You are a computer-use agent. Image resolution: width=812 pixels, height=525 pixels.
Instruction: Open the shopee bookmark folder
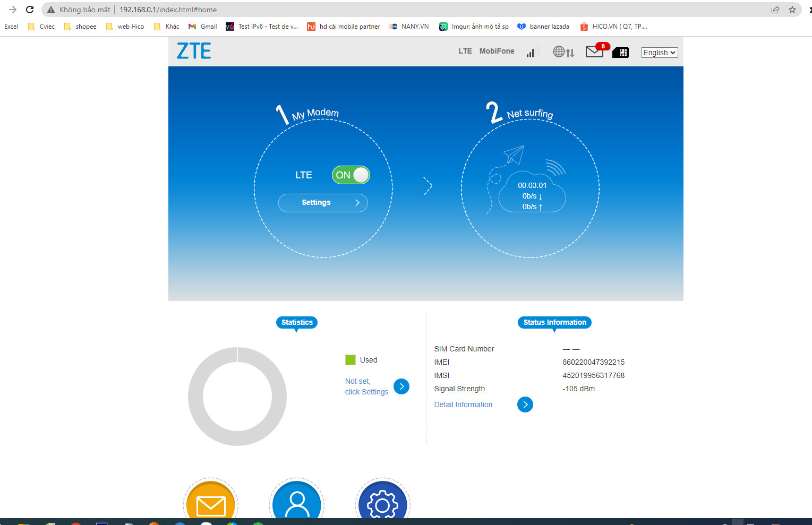pos(80,27)
